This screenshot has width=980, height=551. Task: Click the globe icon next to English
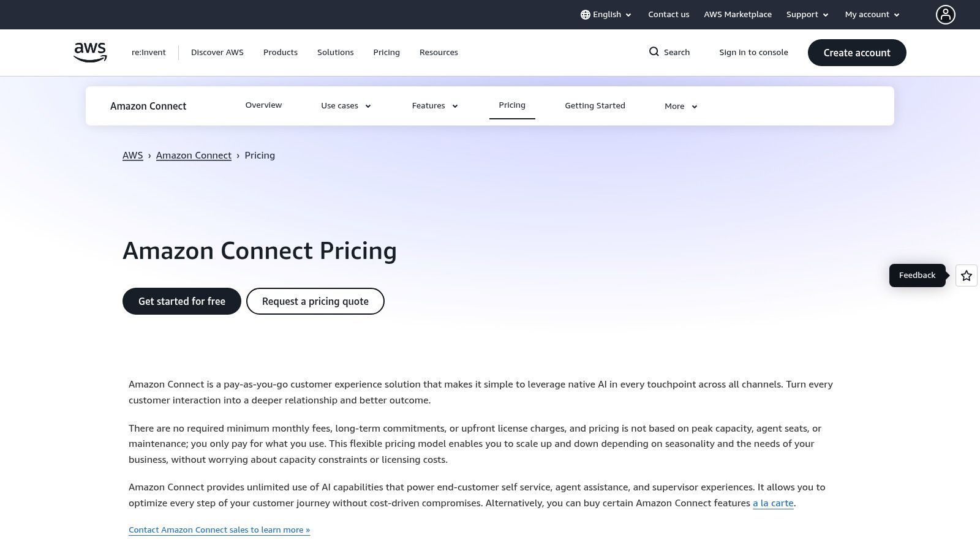tap(586, 14)
